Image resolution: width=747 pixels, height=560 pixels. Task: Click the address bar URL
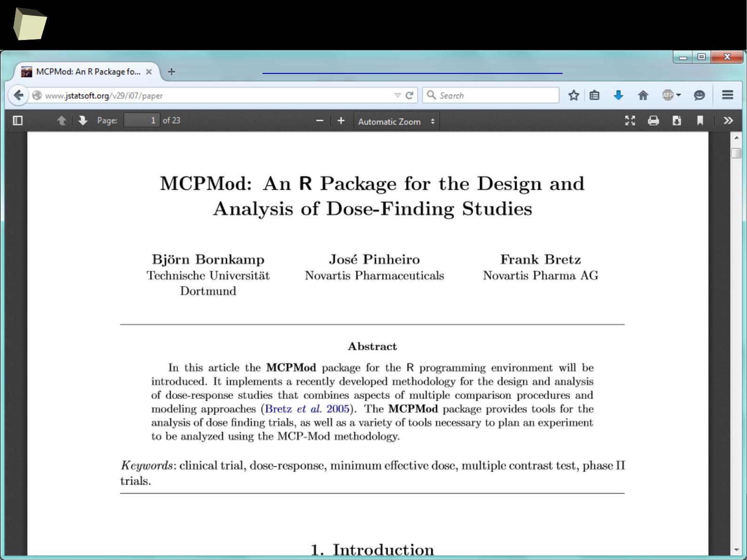pos(104,96)
